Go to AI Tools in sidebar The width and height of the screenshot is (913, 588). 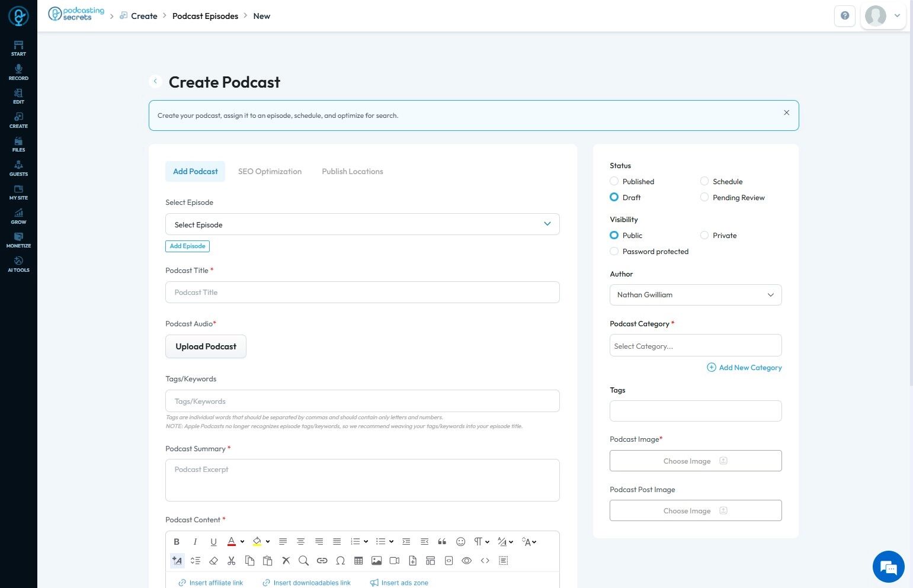[18, 264]
